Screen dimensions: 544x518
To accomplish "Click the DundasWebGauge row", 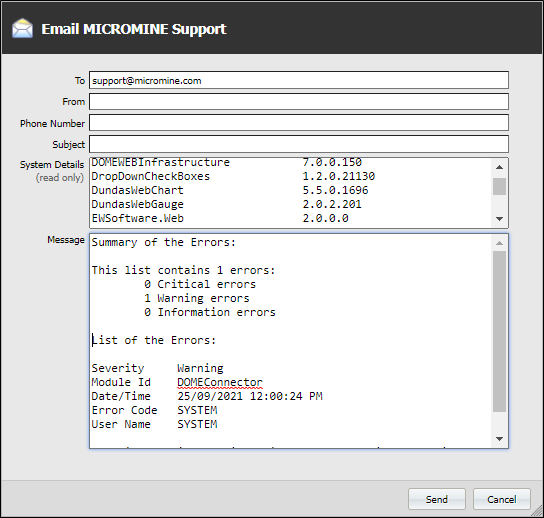I will [x=227, y=204].
